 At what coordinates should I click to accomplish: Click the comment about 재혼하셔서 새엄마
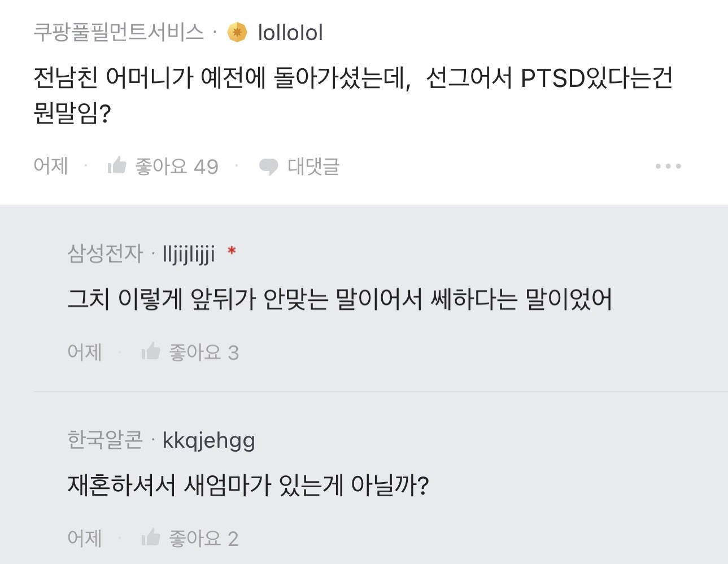(x=249, y=485)
